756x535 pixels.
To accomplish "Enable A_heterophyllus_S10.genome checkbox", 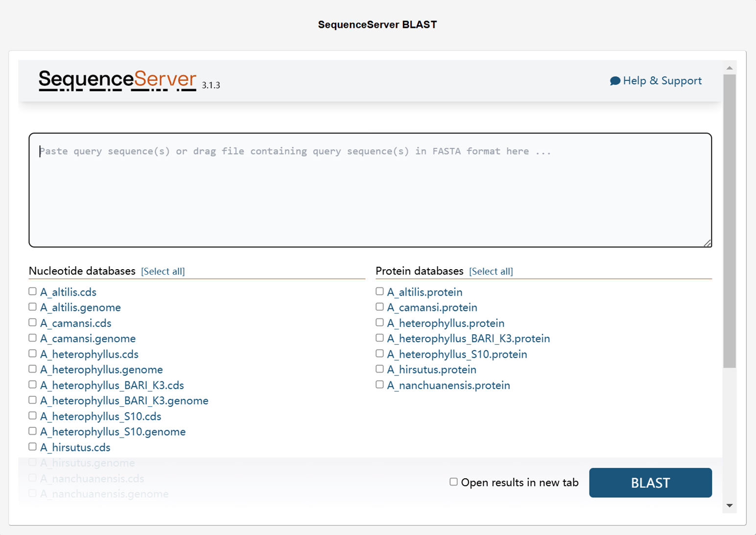I will [33, 431].
